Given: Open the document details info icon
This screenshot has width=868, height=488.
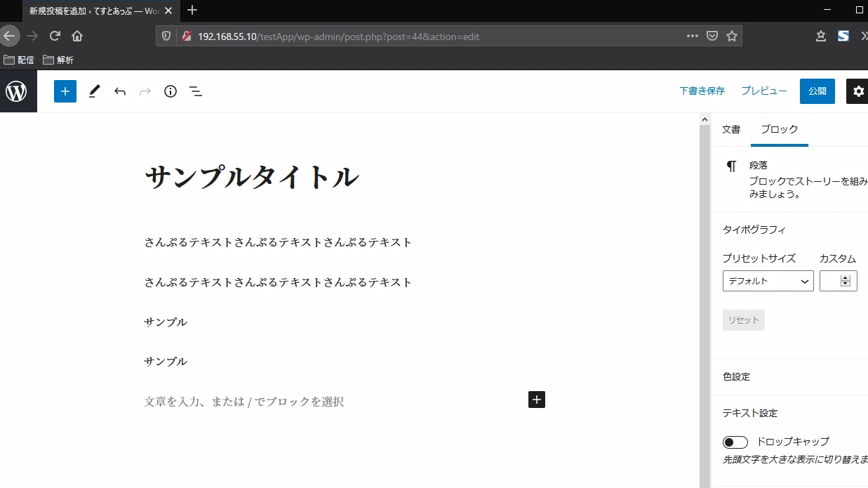Looking at the screenshot, I should (171, 91).
